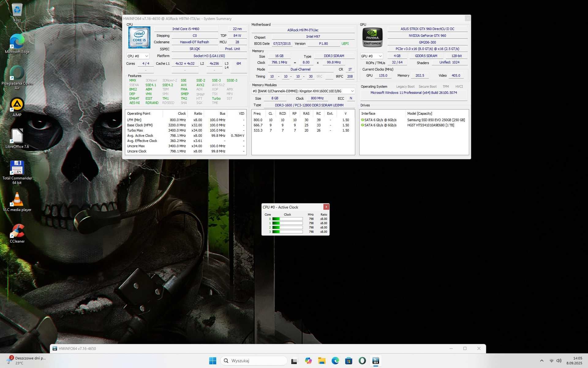Image resolution: width=588 pixels, height=368 pixels.
Task: Show hidden system tray icons
Action: click(541, 361)
